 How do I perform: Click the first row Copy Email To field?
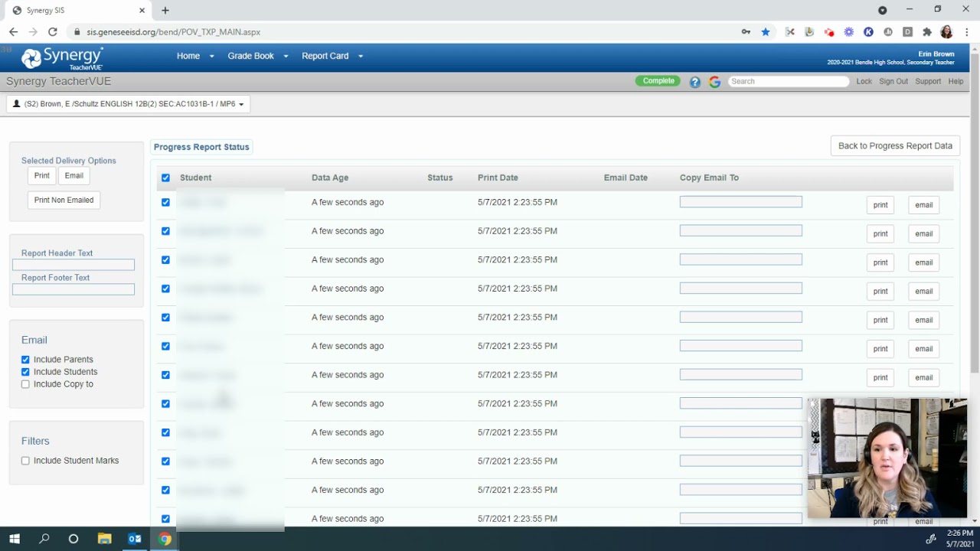pos(741,202)
